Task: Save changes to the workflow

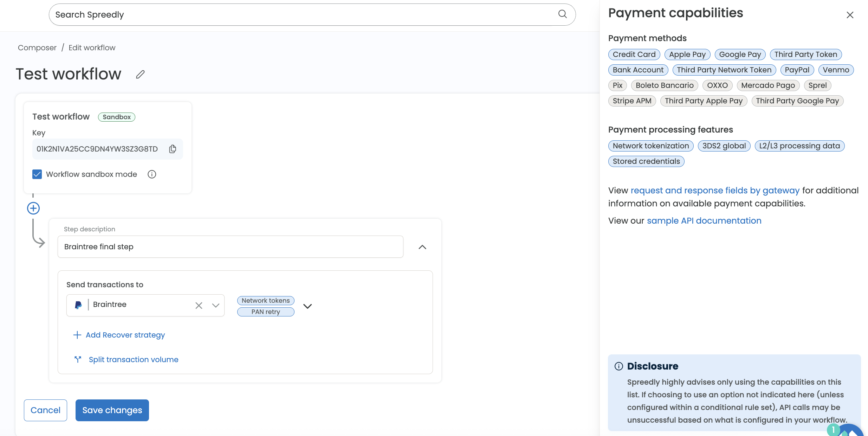Action: pos(112,410)
